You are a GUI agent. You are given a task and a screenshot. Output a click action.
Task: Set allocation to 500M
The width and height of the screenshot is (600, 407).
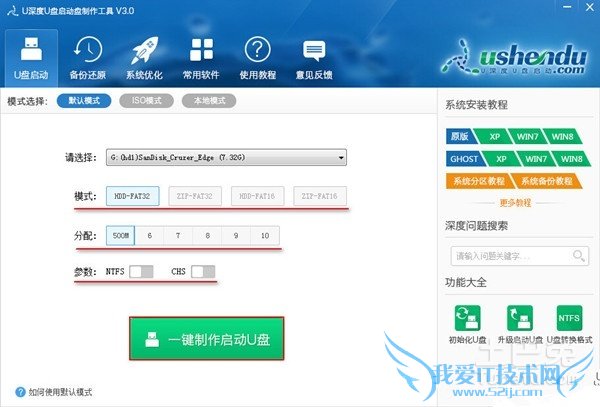[x=121, y=236]
